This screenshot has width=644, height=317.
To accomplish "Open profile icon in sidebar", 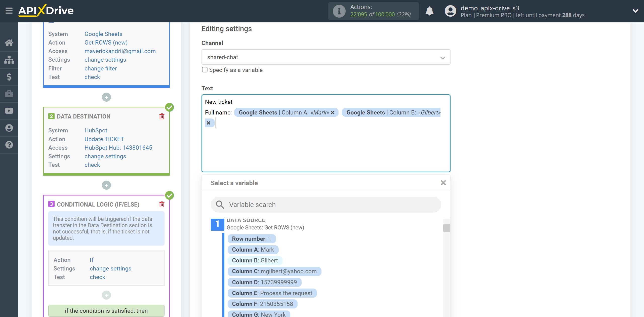I will 9,128.
